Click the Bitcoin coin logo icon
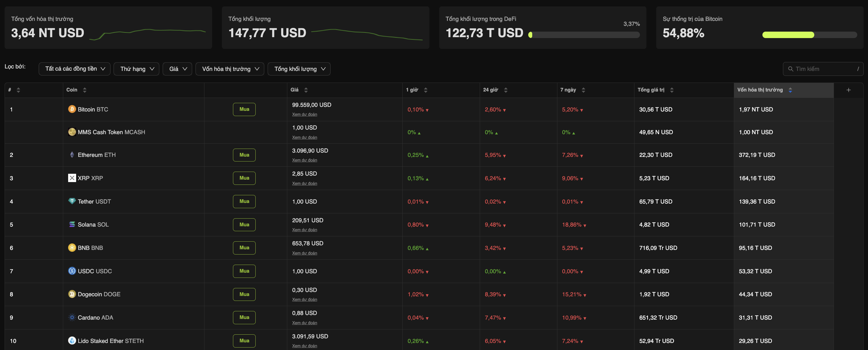 tap(72, 109)
